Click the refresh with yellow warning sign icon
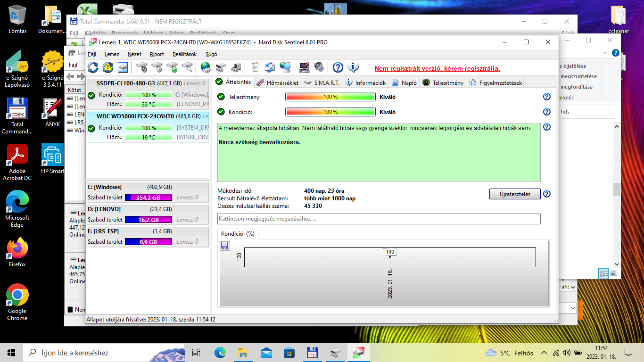The height and width of the screenshot is (362, 644). click(108, 67)
